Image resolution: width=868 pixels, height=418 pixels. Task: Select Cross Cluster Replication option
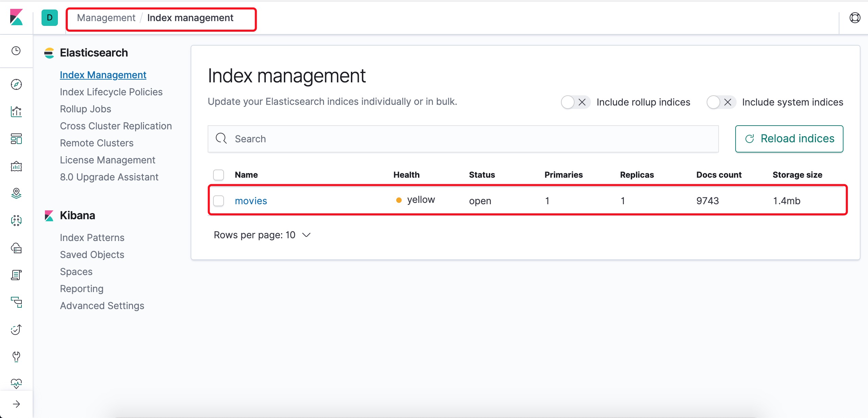[x=116, y=126]
